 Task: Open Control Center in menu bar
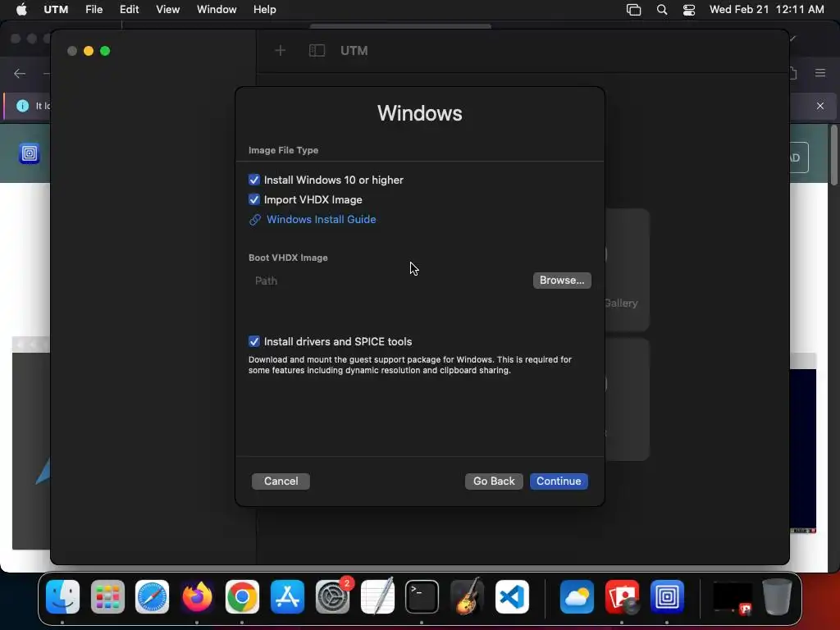pos(689,10)
